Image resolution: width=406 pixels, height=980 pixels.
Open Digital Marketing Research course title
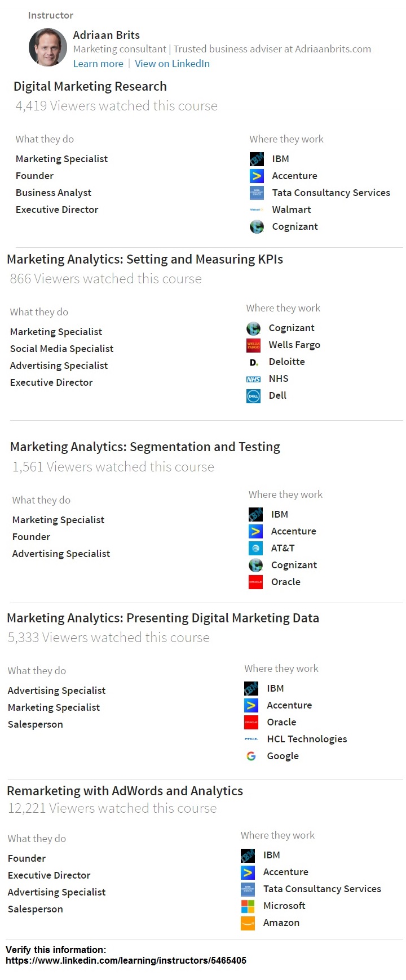tap(90, 86)
